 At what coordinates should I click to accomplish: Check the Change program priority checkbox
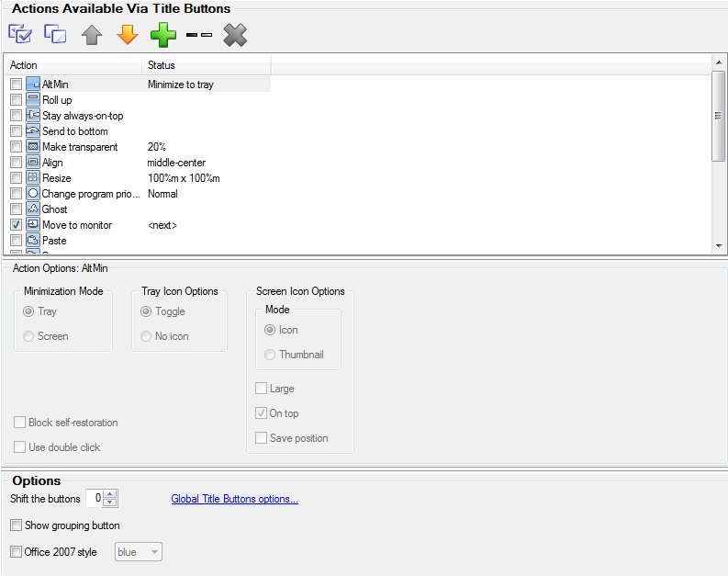click(17, 193)
